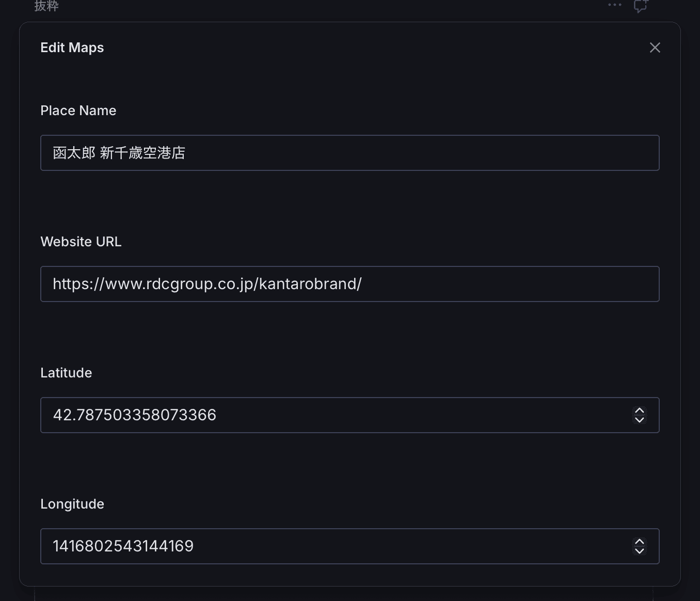700x601 pixels.
Task: Open the three-dot more options menu
Action: (x=614, y=5)
